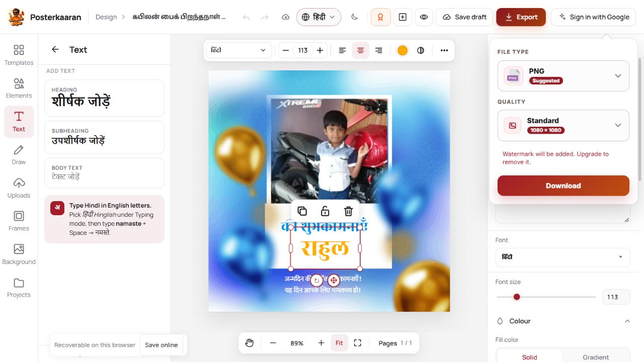Delete the selected text element
This screenshot has width=644, height=362.
[348, 211]
